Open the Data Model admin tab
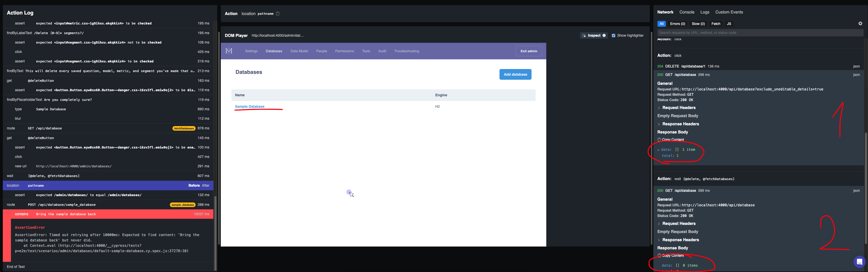This screenshot has height=272, width=868. pos(299,51)
